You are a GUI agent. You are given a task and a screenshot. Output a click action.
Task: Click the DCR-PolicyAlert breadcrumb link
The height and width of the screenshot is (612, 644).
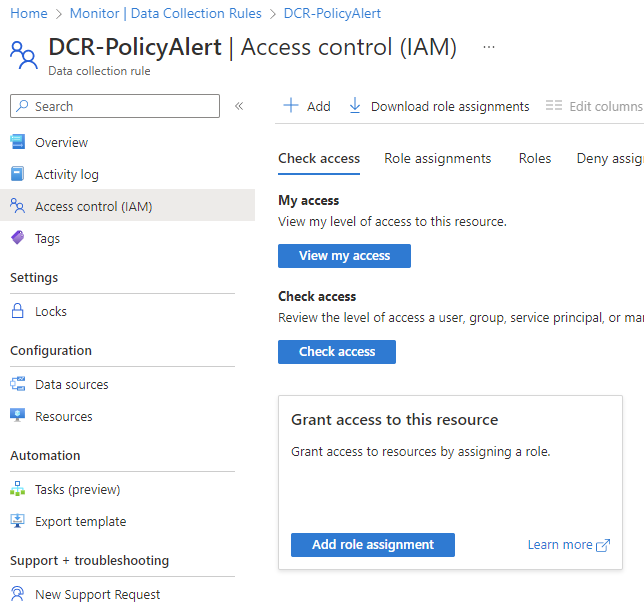click(332, 14)
